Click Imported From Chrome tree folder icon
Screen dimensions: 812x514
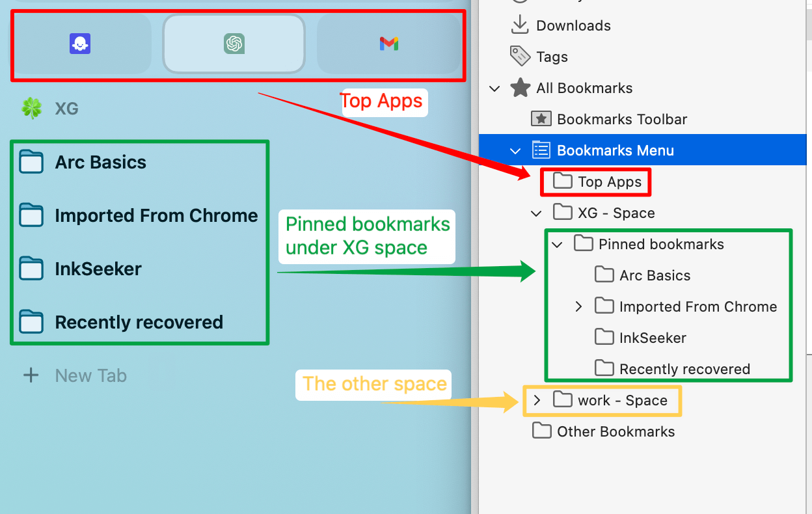[x=604, y=306]
